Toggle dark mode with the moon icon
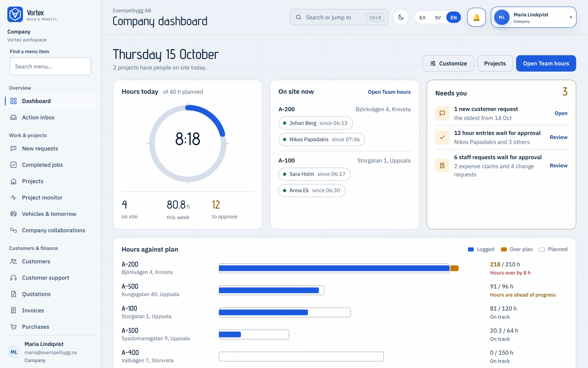The height and width of the screenshot is (368, 588). [x=401, y=17]
